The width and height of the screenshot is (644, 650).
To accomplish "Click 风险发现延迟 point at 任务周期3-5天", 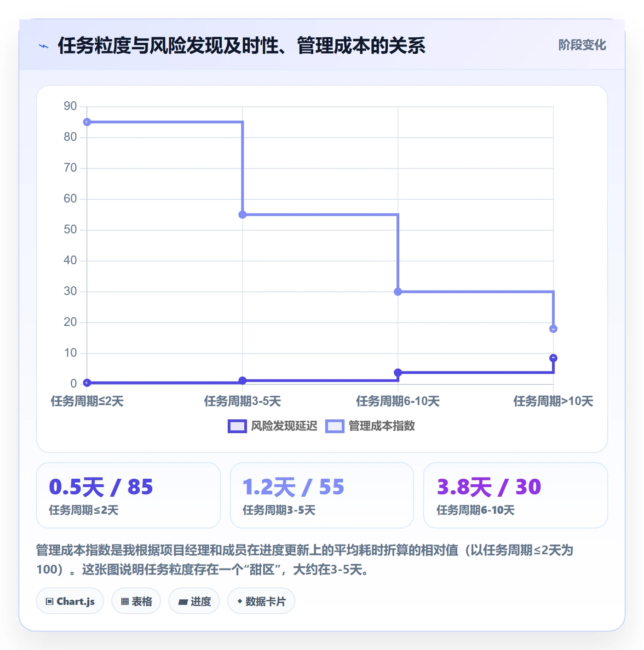I will tap(242, 381).
